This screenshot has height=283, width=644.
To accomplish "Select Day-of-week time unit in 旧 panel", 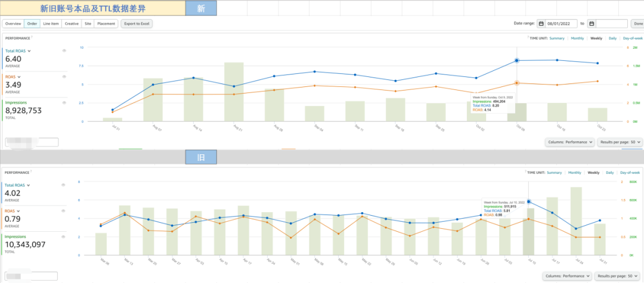I will [x=630, y=173].
